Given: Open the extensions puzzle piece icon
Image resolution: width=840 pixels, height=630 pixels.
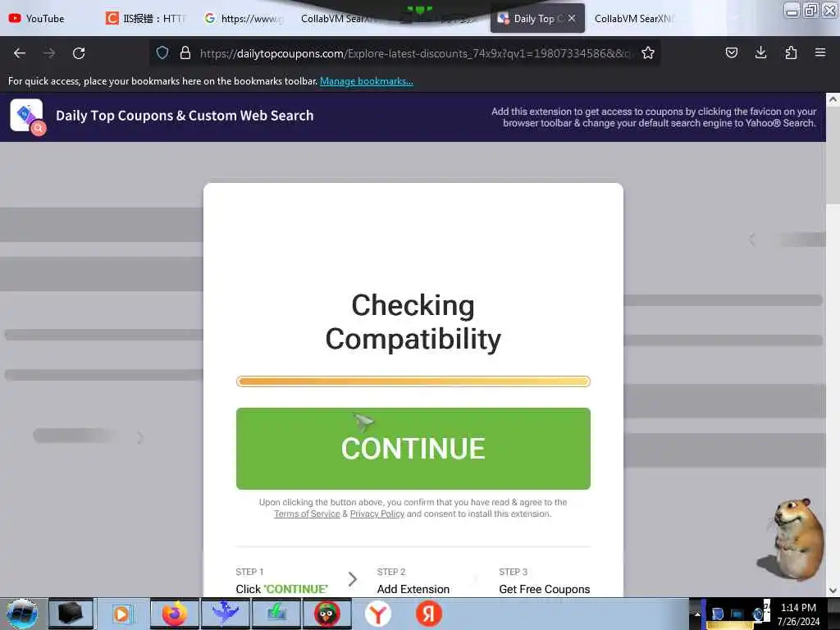Looking at the screenshot, I should tap(791, 52).
